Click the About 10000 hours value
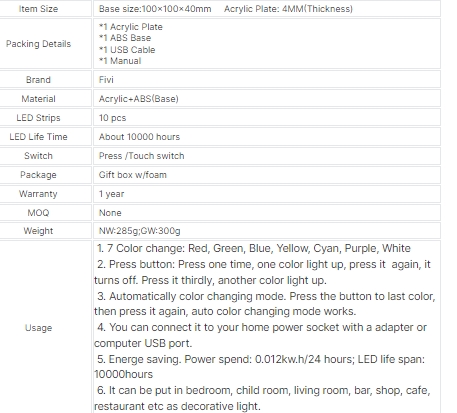Viewport: 457px width, 413px height. click(x=139, y=137)
